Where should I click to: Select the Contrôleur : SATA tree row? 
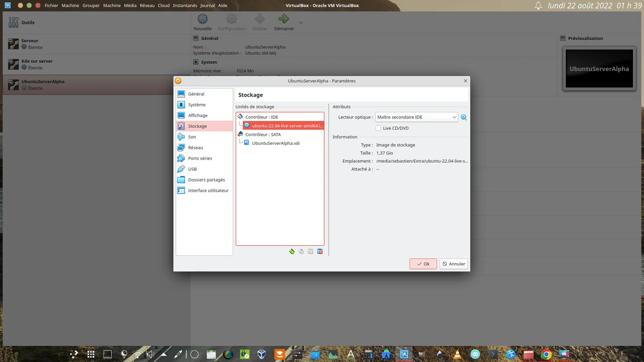pos(280,135)
